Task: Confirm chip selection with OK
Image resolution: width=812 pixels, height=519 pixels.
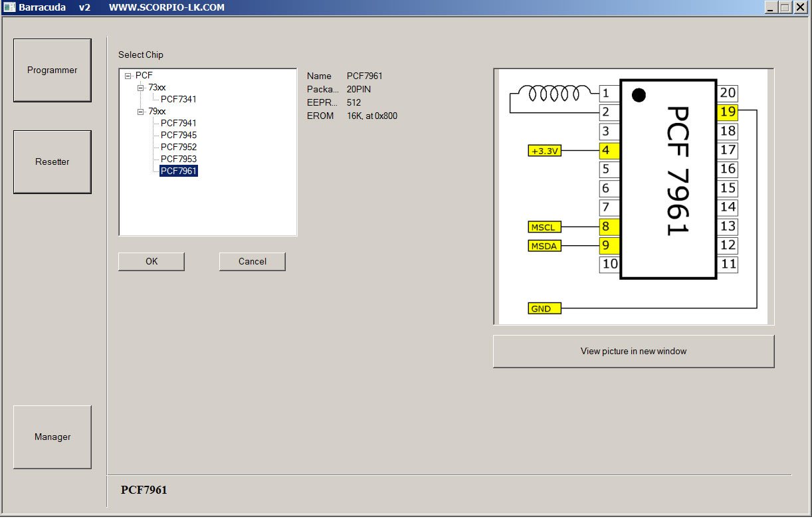Action: click(152, 262)
